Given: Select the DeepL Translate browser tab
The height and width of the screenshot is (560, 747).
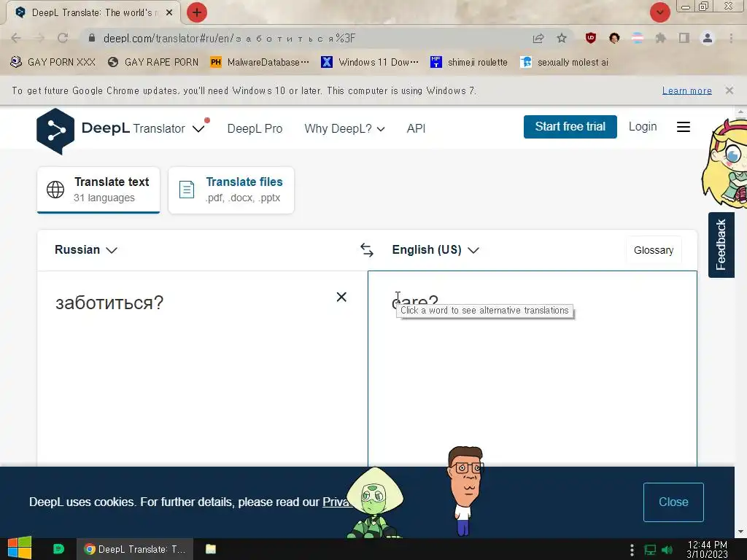Looking at the screenshot, I should click(x=92, y=13).
